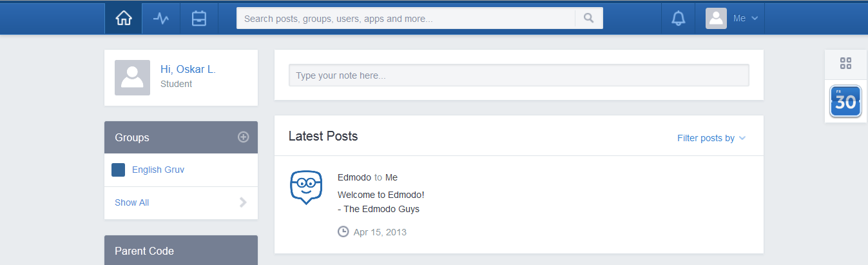This screenshot has height=265, width=868.
Task: Click the Latest Posts heading
Action: coord(323,136)
